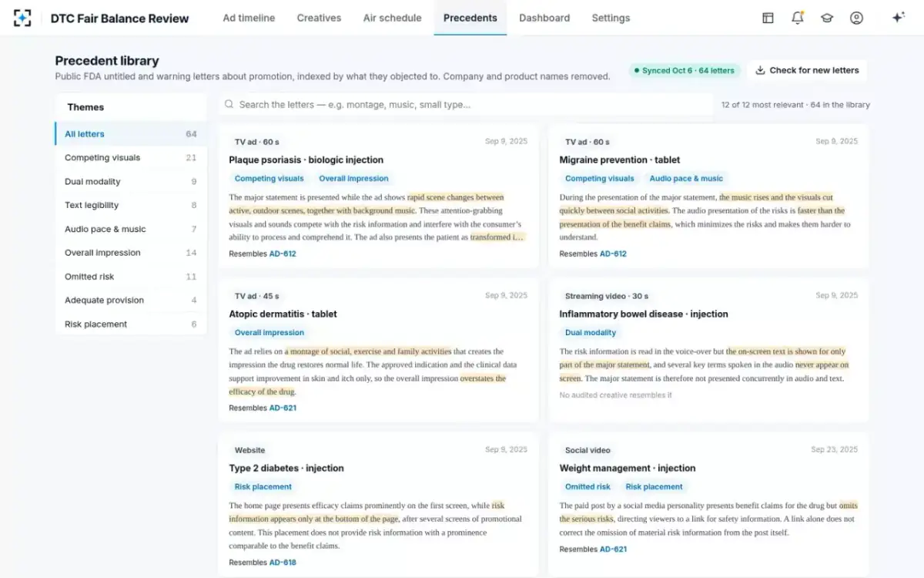The width and height of the screenshot is (924, 578).
Task: Filter by Dual modality theme
Action: point(130,182)
